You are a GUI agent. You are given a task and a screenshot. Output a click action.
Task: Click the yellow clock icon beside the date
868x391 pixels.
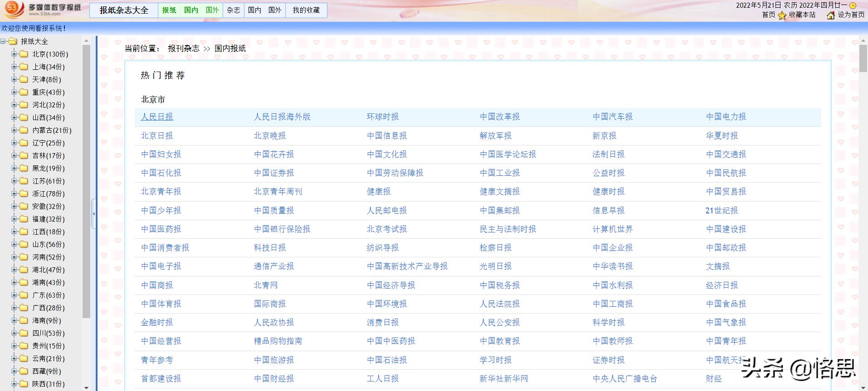853,5
